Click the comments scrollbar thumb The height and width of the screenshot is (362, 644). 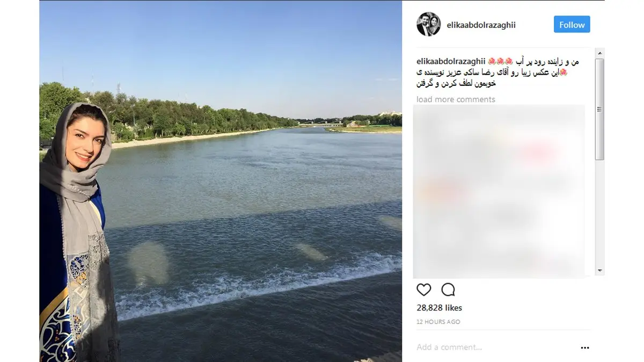pos(600,109)
